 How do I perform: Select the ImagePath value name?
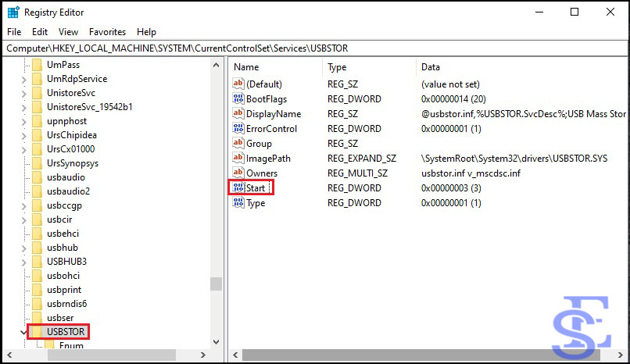[x=268, y=158]
